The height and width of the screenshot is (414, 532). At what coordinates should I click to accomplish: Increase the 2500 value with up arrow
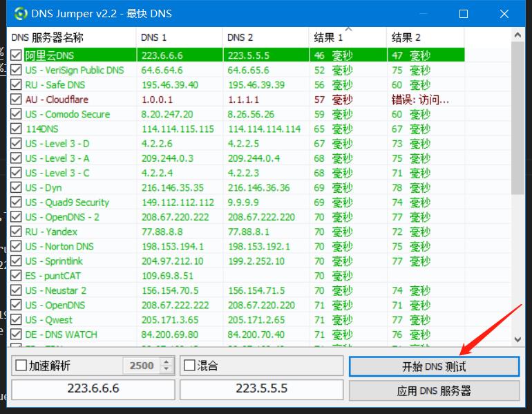pos(166,361)
